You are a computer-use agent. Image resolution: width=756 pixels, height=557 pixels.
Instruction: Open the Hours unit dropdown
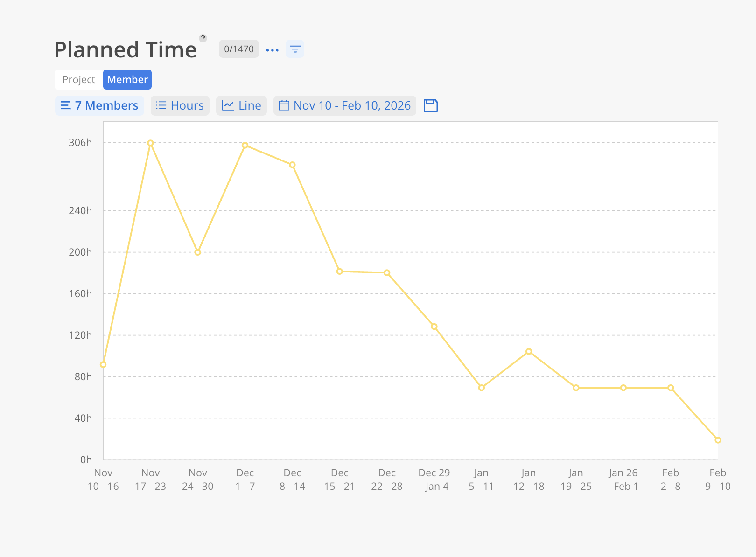pyautogui.click(x=180, y=105)
